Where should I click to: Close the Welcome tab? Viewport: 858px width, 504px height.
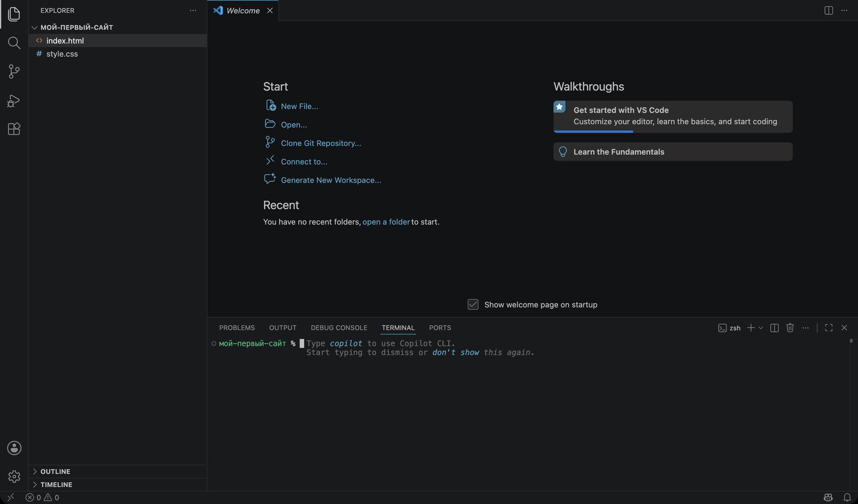tap(270, 10)
